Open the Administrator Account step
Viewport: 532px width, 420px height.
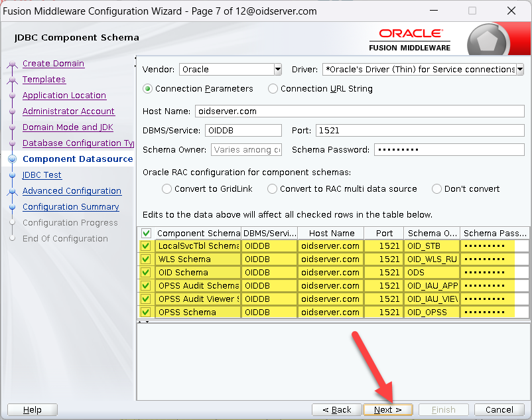tap(68, 111)
